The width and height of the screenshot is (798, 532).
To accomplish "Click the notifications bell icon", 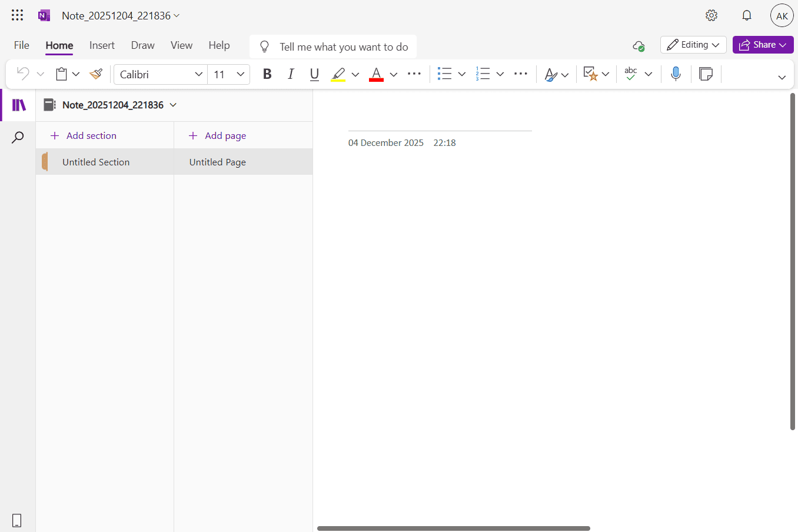I will click(x=746, y=16).
